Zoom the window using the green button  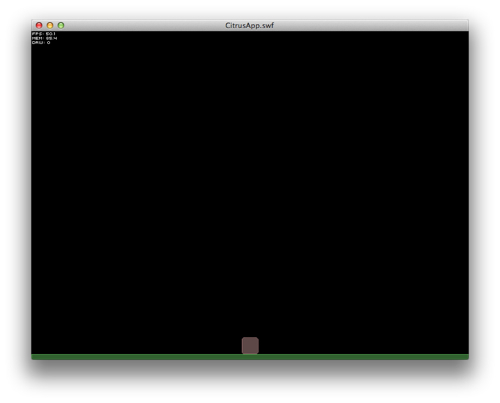pos(61,25)
